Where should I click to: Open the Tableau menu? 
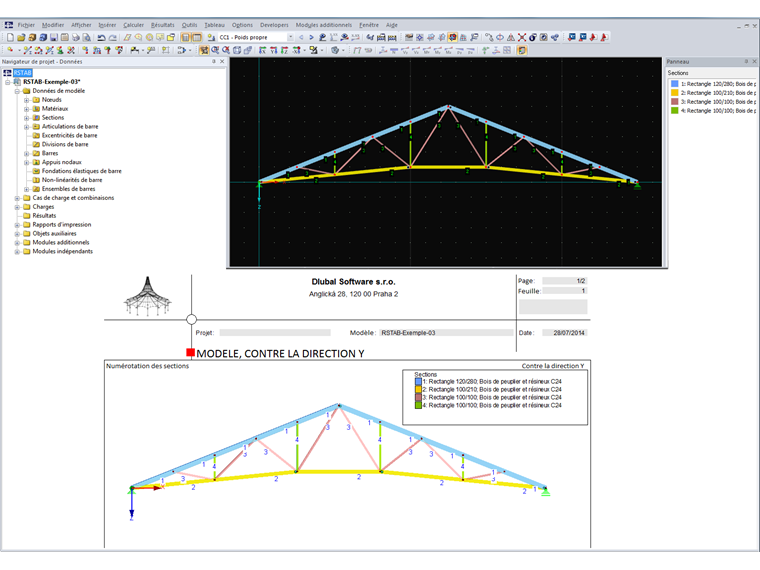click(x=214, y=25)
